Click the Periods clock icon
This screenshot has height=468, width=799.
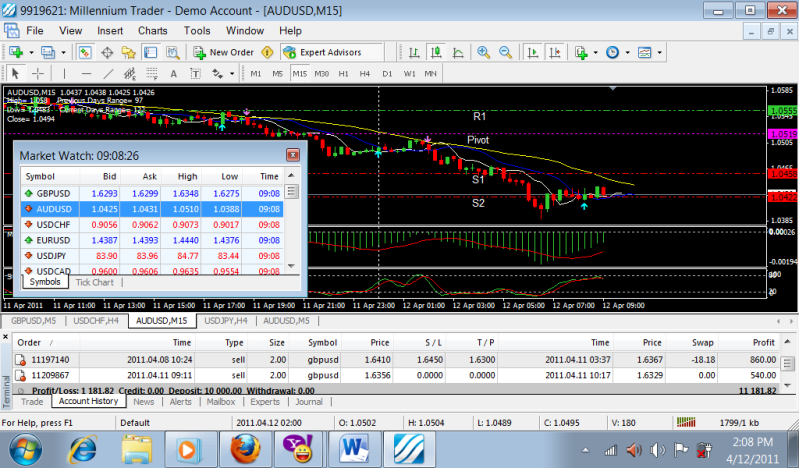click(x=612, y=52)
